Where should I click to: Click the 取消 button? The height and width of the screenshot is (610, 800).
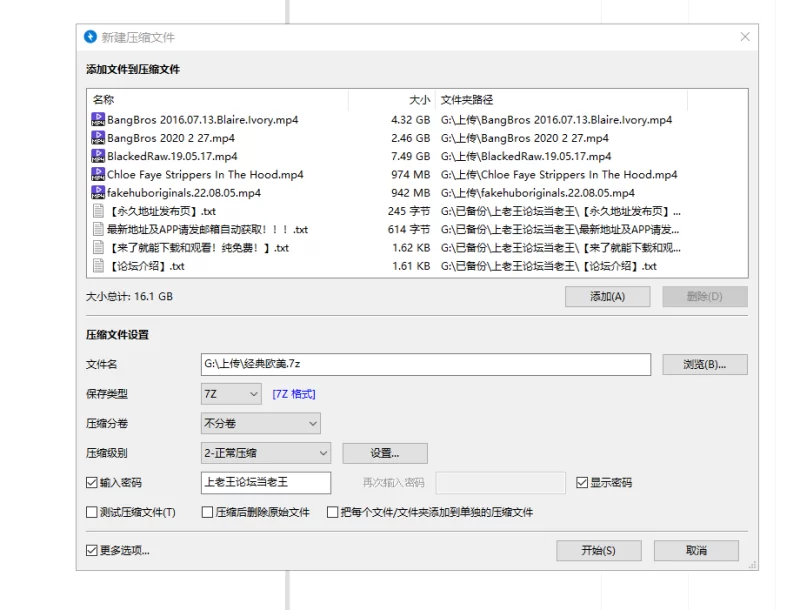point(696,550)
